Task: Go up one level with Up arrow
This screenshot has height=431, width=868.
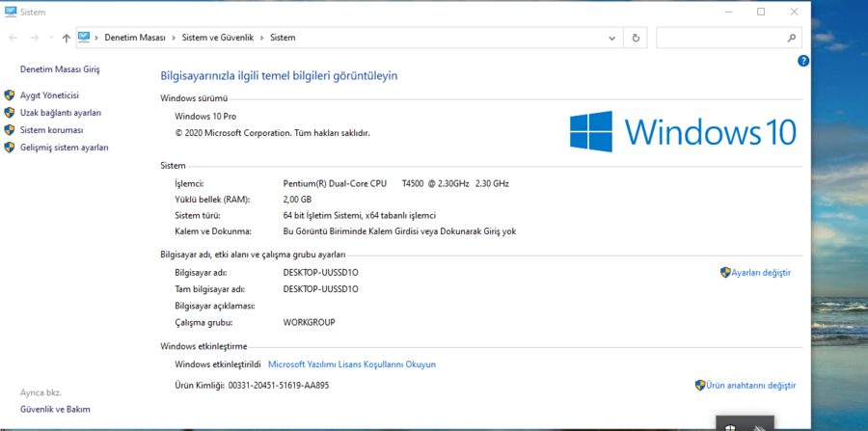Action: tap(67, 38)
